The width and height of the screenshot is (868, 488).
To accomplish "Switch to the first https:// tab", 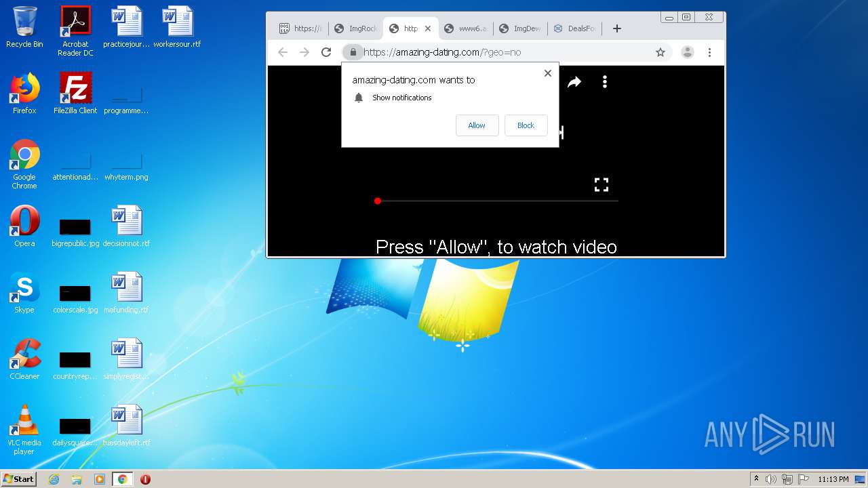I will pyautogui.click(x=301, y=28).
